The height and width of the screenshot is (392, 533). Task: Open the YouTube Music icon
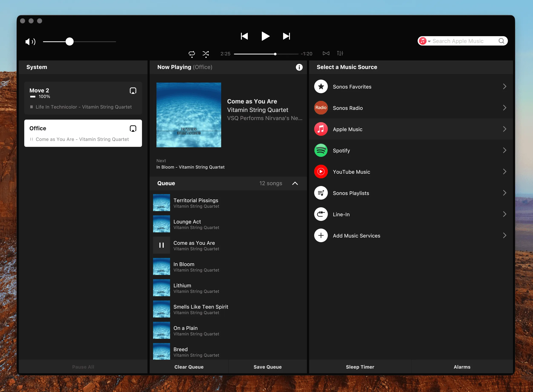[321, 172]
